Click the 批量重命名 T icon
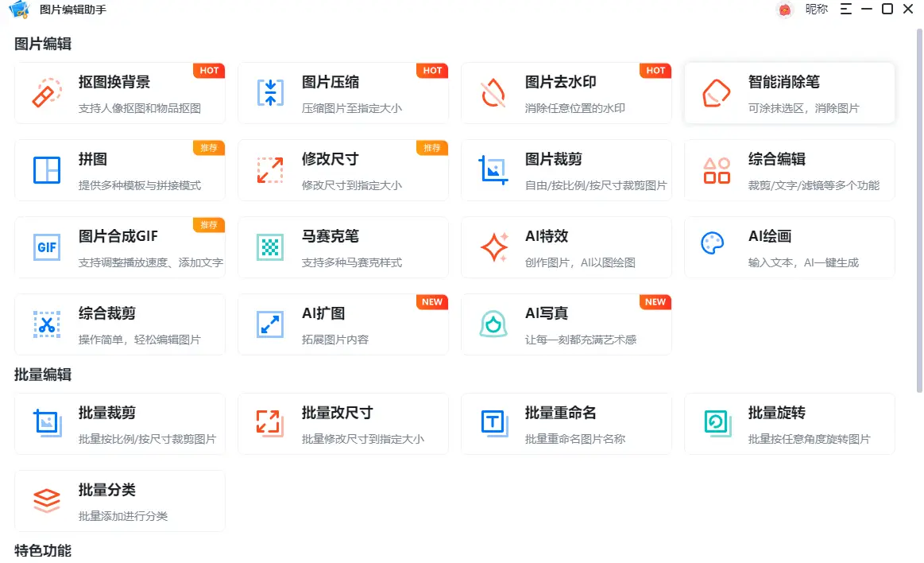Viewport: 924px width, 563px height. tap(494, 423)
